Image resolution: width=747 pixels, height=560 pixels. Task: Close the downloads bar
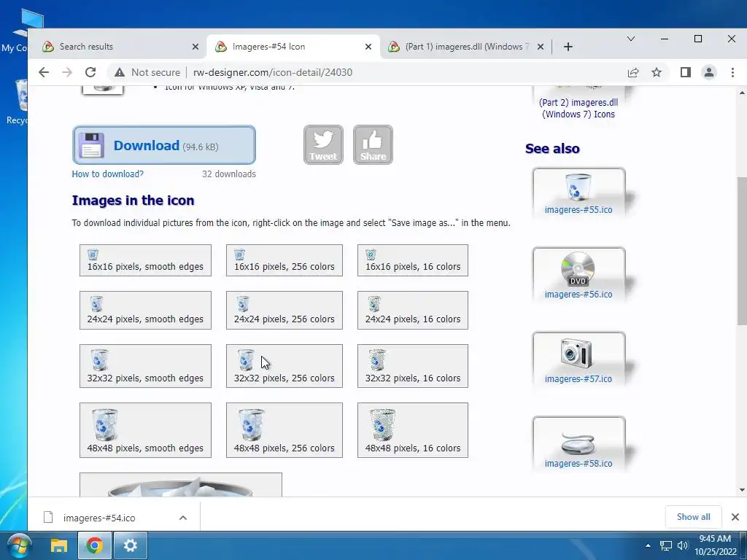click(735, 517)
